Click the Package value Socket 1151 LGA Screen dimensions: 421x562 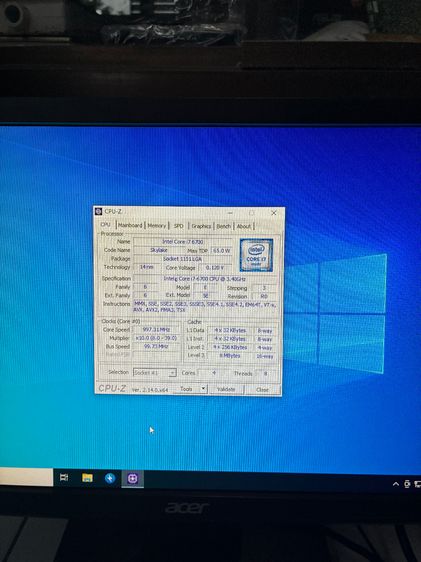click(183, 259)
